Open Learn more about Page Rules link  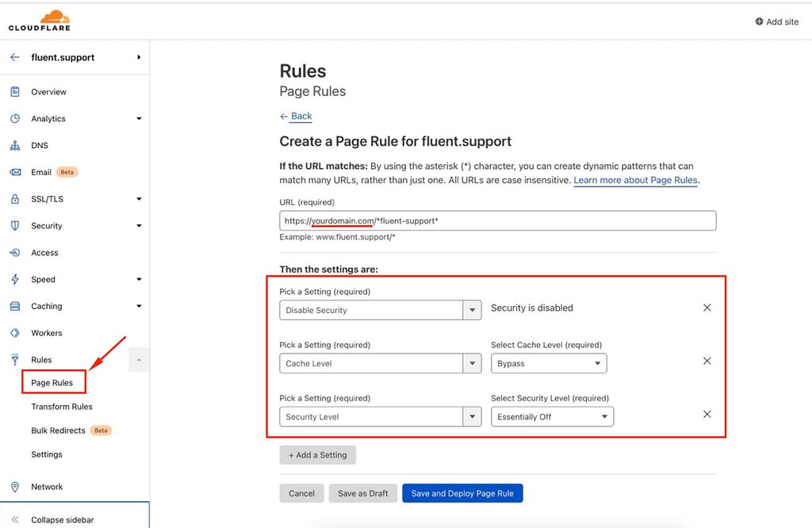point(635,180)
